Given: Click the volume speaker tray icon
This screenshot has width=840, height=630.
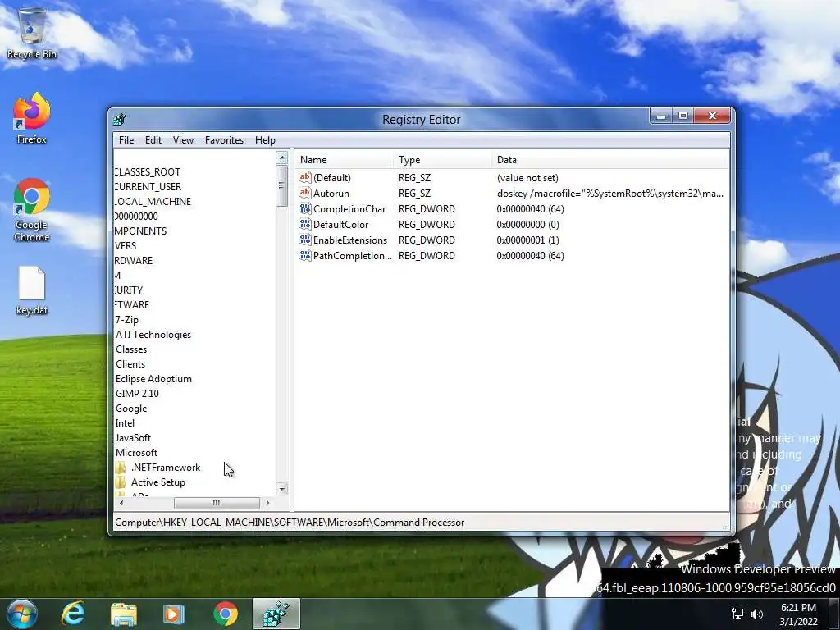Looking at the screenshot, I should (x=757, y=614).
